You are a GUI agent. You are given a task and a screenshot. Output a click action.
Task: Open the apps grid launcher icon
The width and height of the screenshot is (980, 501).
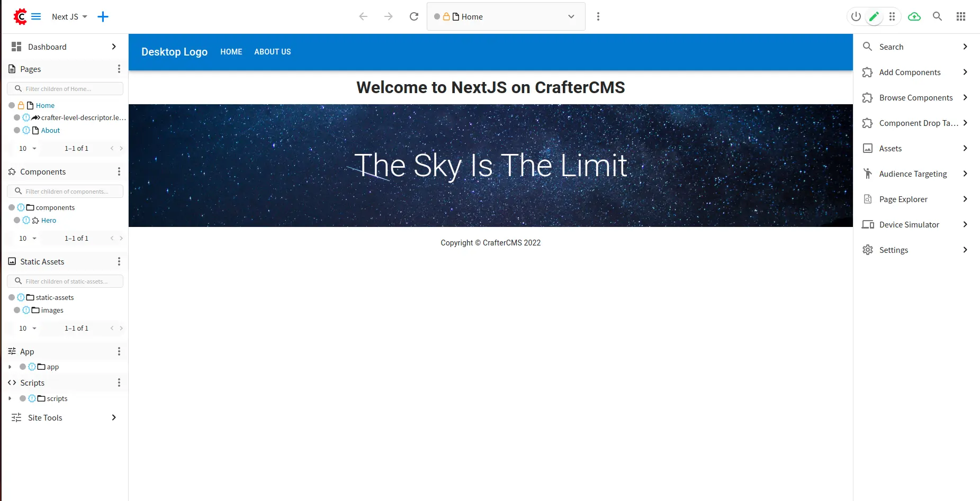(x=961, y=16)
